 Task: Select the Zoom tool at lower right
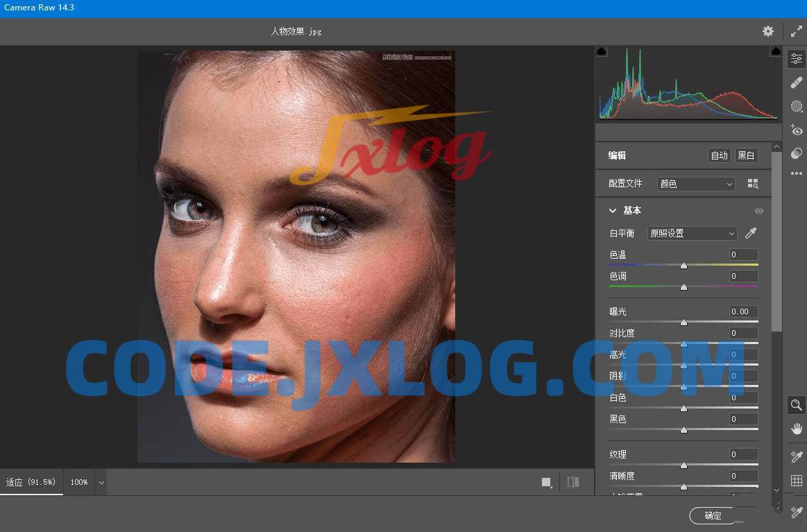(796, 405)
